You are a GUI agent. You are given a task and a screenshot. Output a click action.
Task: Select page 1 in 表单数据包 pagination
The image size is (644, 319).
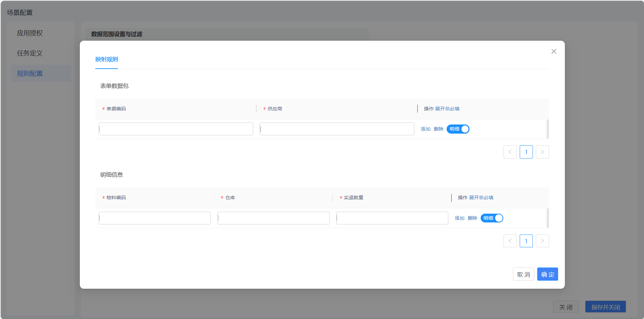coord(526,152)
